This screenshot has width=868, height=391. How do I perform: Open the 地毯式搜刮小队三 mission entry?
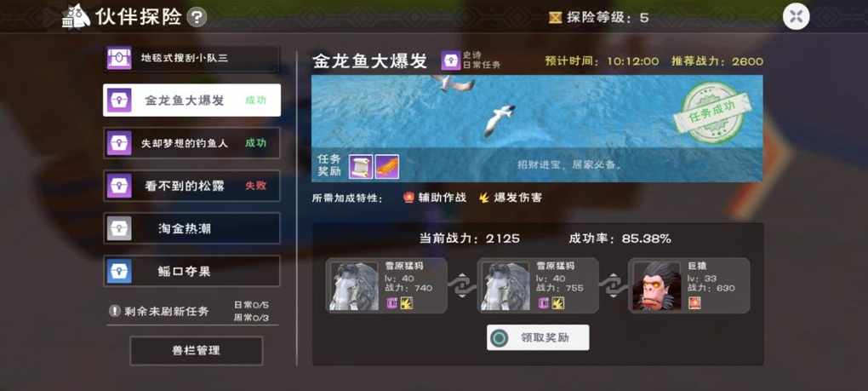[x=191, y=58]
